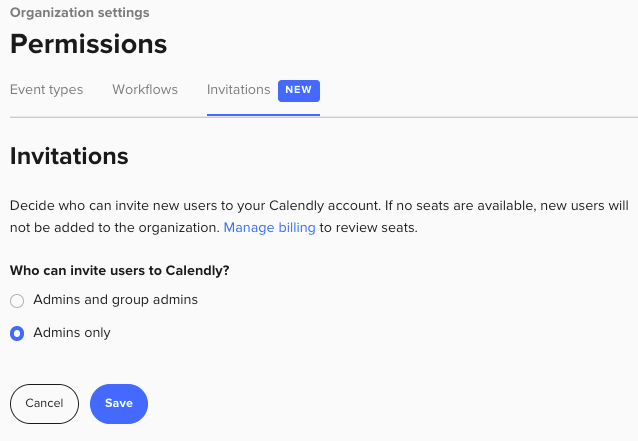Screen dimensions: 638x441
Task: Follow the Manage billing link
Action: 269,228
